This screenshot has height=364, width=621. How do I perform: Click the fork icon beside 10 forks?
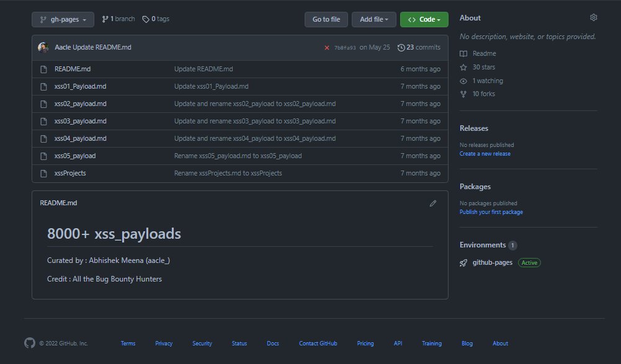[x=463, y=94]
